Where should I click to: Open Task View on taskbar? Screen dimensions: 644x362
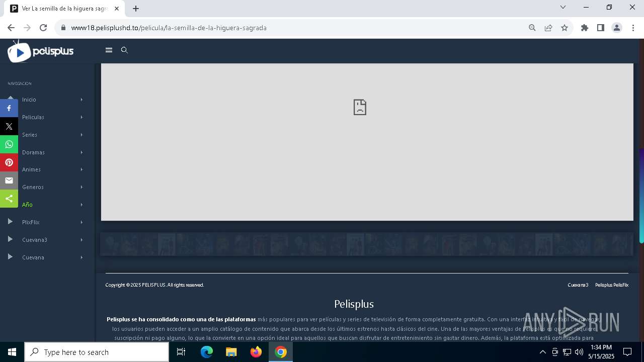pyautogui.click(x=181, y=352)
